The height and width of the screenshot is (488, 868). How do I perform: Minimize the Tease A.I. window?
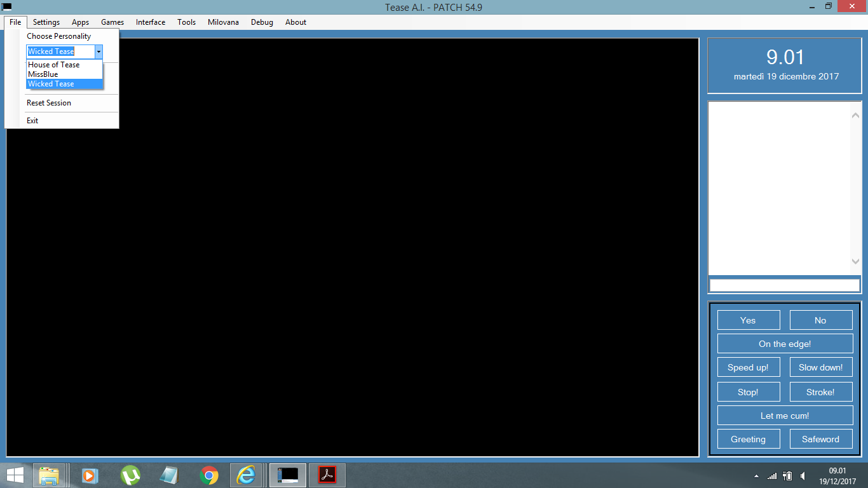click(811, 6)
